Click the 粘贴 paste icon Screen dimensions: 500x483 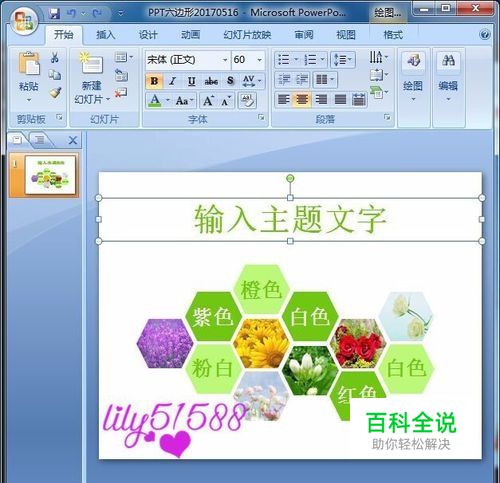(x=28, y=63)
